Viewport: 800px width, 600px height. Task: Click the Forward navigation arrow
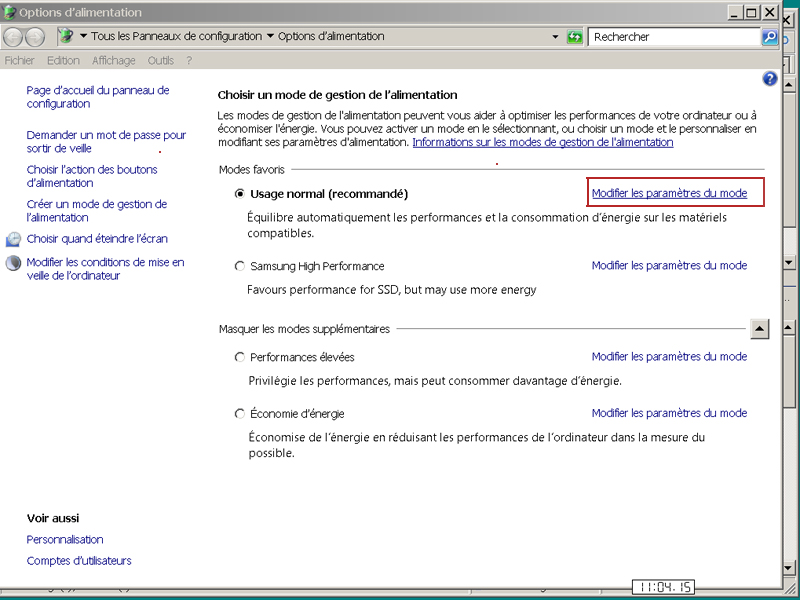tap(35, 37)
